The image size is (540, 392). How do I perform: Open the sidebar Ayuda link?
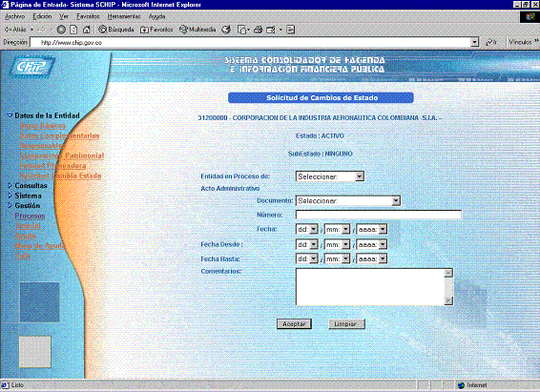(25, 236)
